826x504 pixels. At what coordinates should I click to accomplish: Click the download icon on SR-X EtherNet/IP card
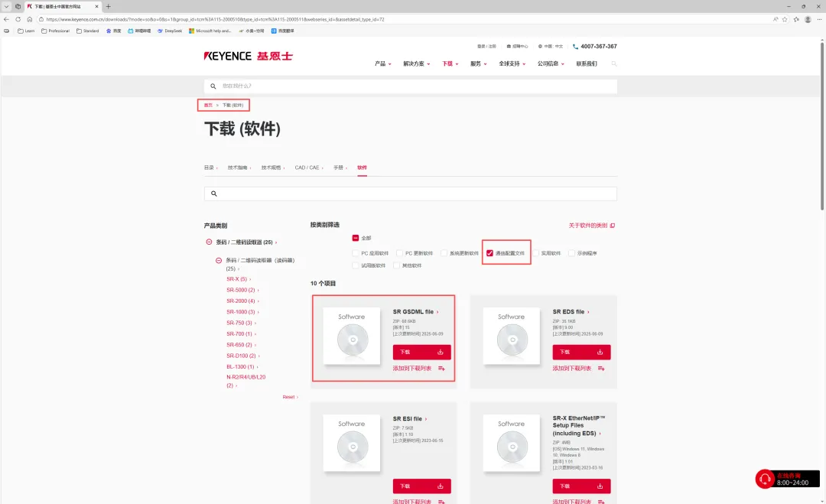pyautogui.click(x=600, y=486)
